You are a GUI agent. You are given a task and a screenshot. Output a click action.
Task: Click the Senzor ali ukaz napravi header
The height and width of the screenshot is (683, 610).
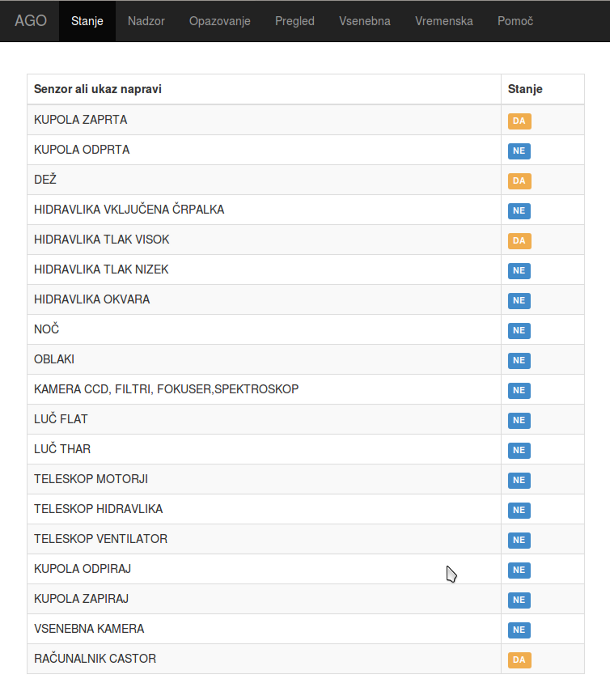[98, 89]
